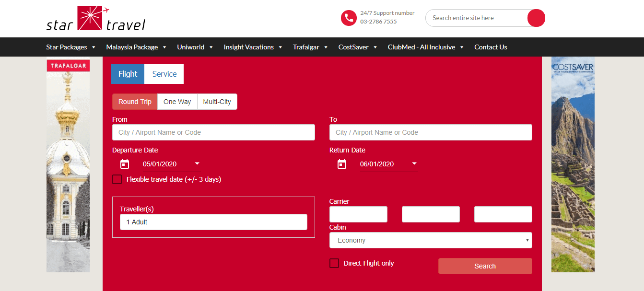This screenshot has height=291, width=644.
Task: Click the return date 06/01/2020
Action: [377, 164]
